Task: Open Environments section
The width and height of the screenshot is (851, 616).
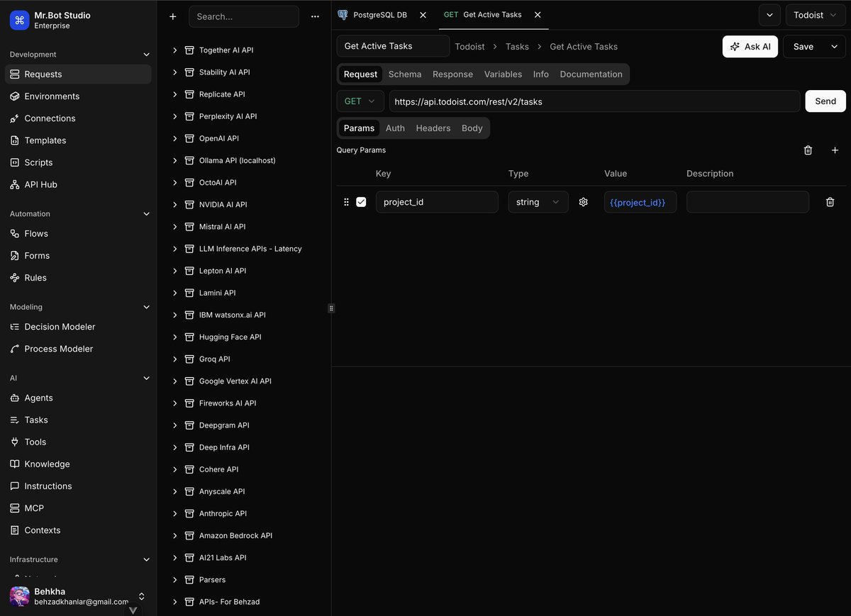Action: point(78,96)
